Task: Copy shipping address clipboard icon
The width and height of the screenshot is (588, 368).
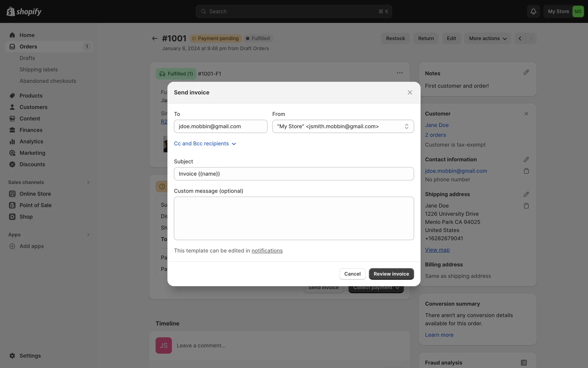Action: (526, 206)
